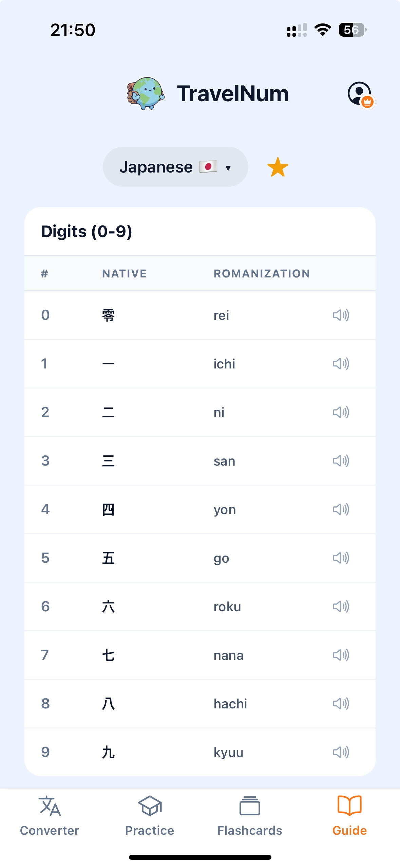
Task: Play audio for hachi
Action: 341,704
